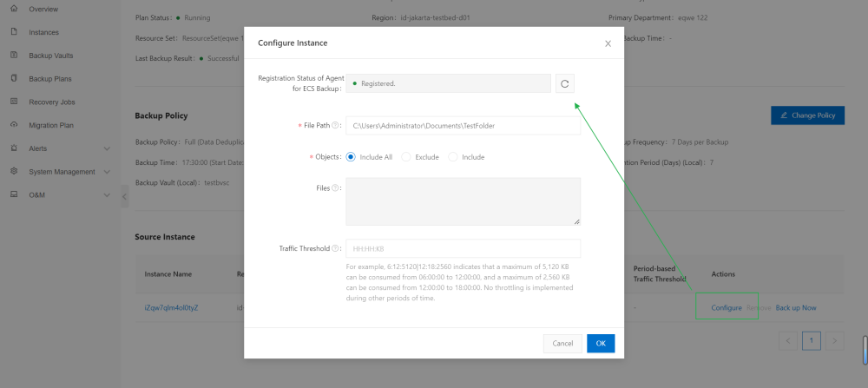Open instance iZqw7qlm4ol0tyZ link

171,308
